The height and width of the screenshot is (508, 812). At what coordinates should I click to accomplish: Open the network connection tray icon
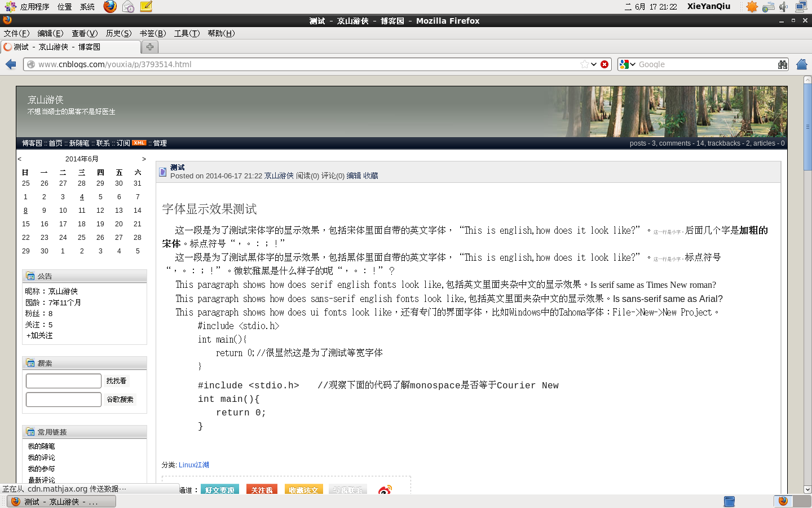[801, 7]
